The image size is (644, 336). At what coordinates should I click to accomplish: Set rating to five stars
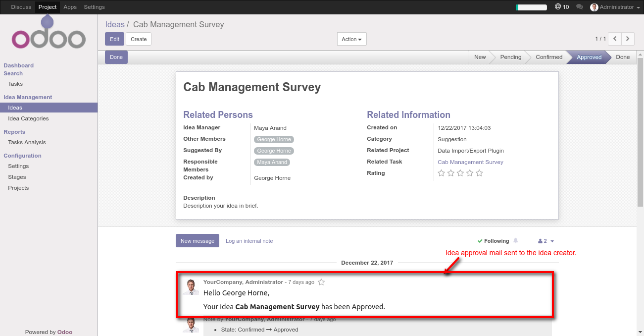coord(479,173)
